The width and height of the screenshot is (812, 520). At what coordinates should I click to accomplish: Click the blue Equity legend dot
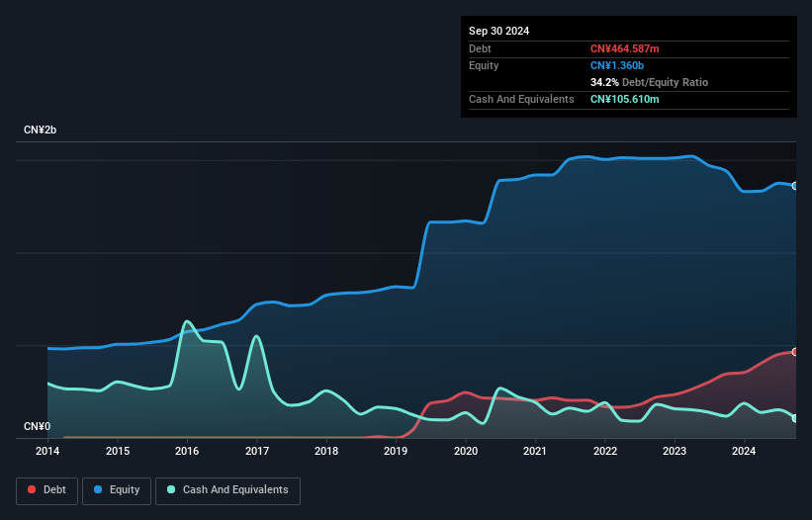[x=98, y=489]
